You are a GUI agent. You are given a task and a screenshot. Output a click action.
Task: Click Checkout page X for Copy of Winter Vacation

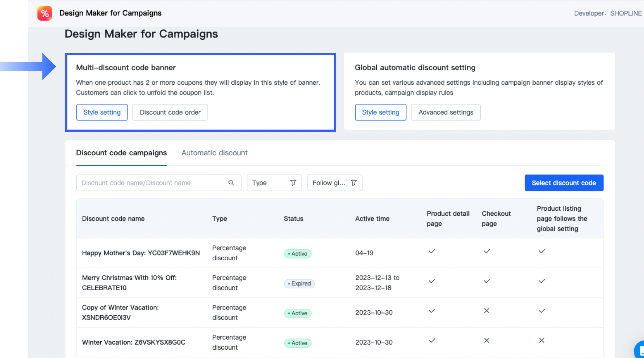click(x=486, y=311)
